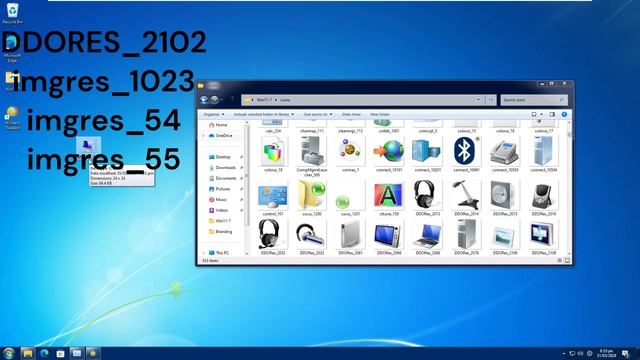Expand the This PC tree node
Image resolution: width=640 pixels, height=360 pixels.
(203, 253)
